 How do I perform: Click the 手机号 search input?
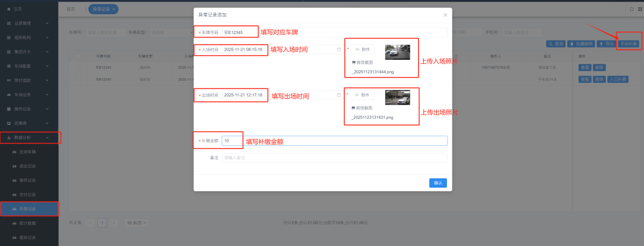click(522, 32)
